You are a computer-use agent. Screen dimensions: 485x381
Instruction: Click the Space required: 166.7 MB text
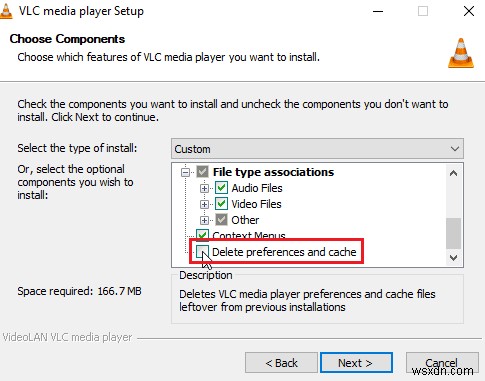point(79,291)
